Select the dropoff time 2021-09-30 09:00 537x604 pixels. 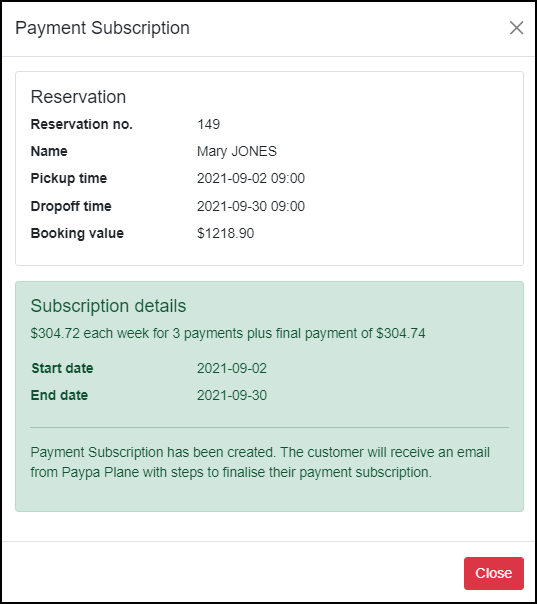coord(251,206)
